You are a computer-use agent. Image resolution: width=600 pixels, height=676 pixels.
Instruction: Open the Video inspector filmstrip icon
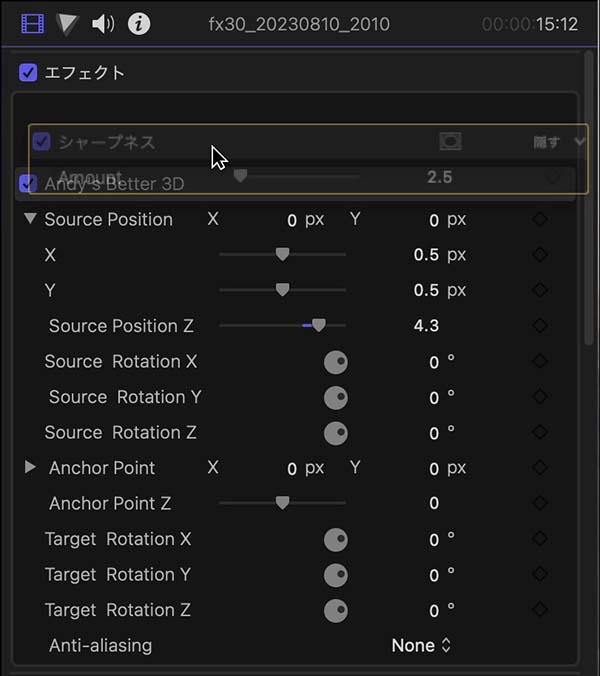click(x=33, y=24)
